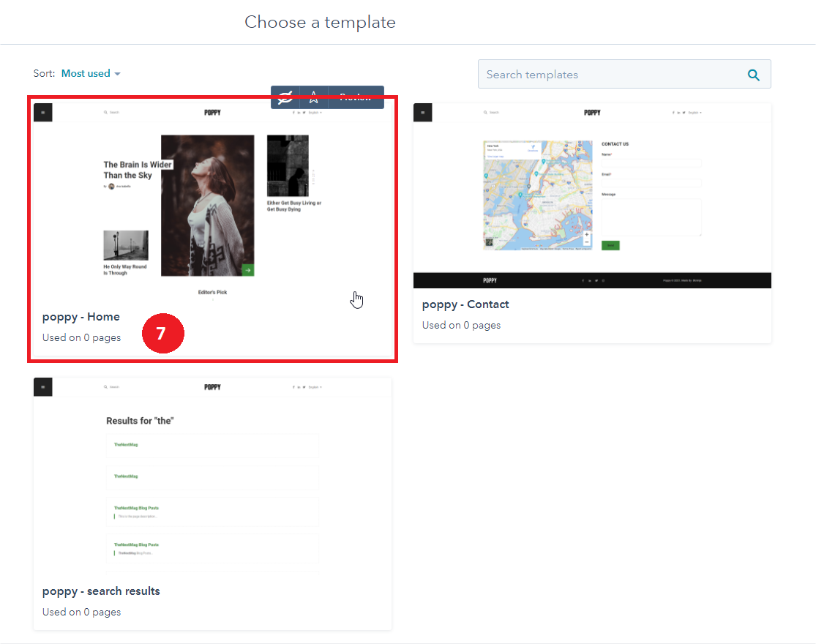The width and height of the screenshot is (816, 644).
Task: Click hamburger menu icon in poppy - Home preview
Action: coord(43,113)
